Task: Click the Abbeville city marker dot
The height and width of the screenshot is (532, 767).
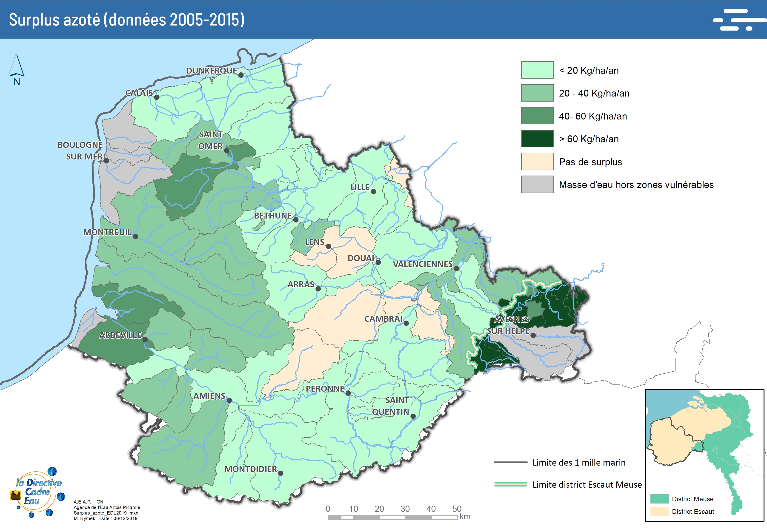Action: [145, 339]
